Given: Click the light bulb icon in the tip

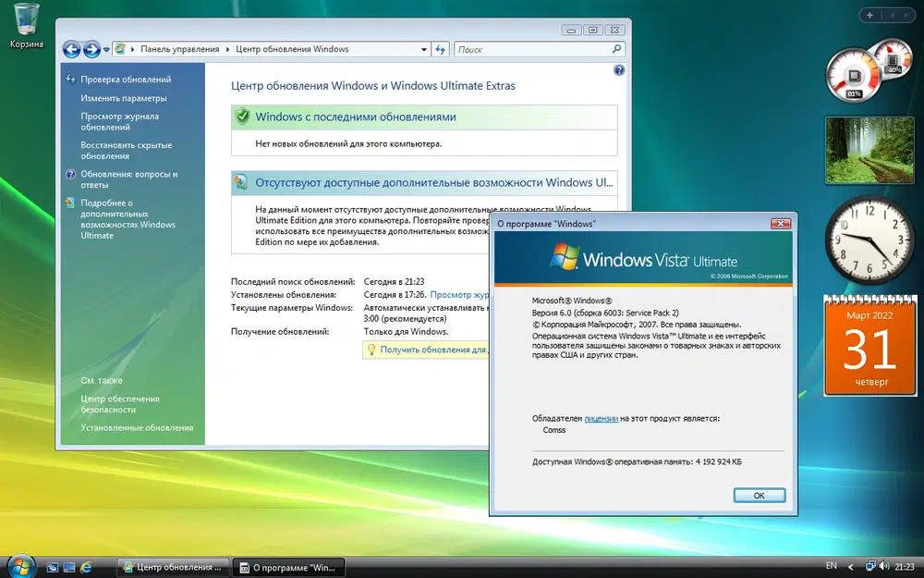Looking at the screenshot, I should (x=371, y=350).
